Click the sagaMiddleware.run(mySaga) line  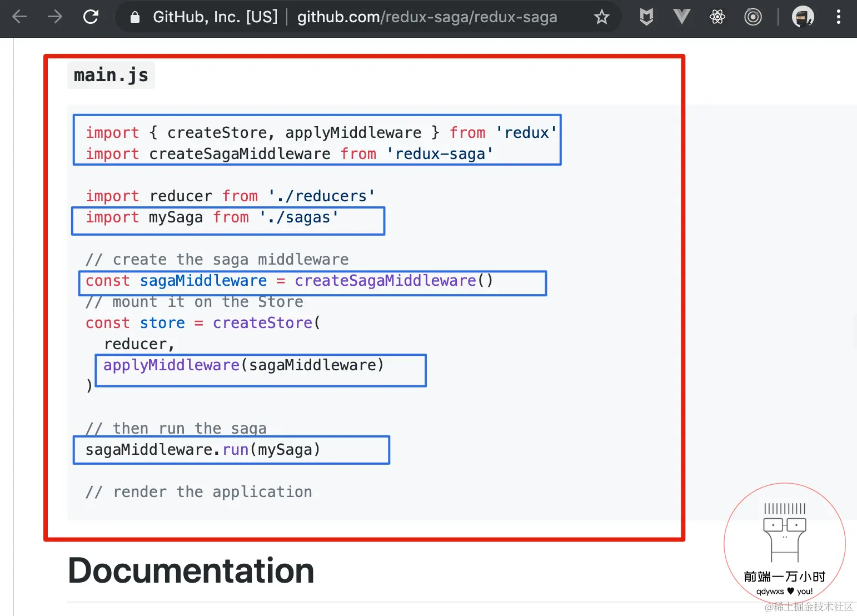pyautogui.click(x=203, y=450)
